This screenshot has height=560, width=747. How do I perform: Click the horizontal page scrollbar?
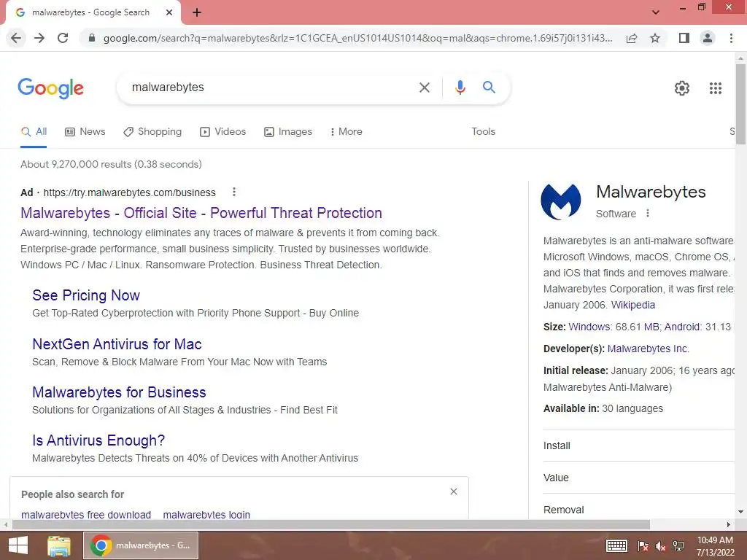tap(330, 524)
